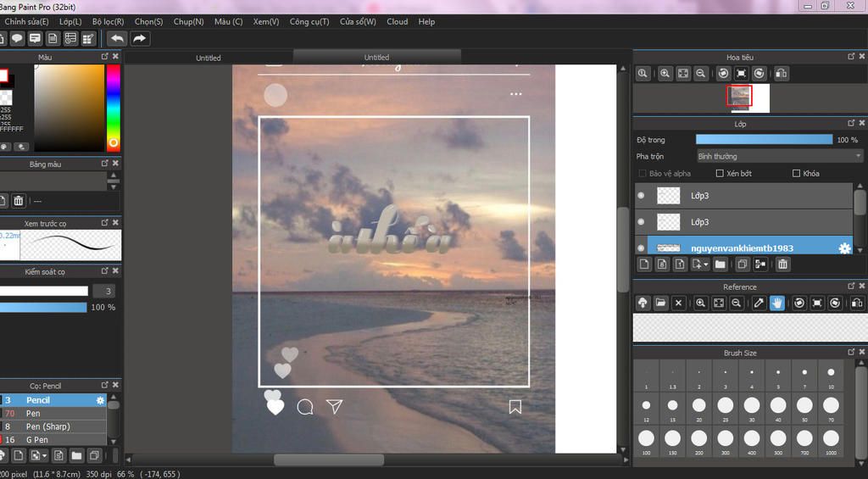
Task: Delete color from Bảng màu palette
Action: [19, 200]
